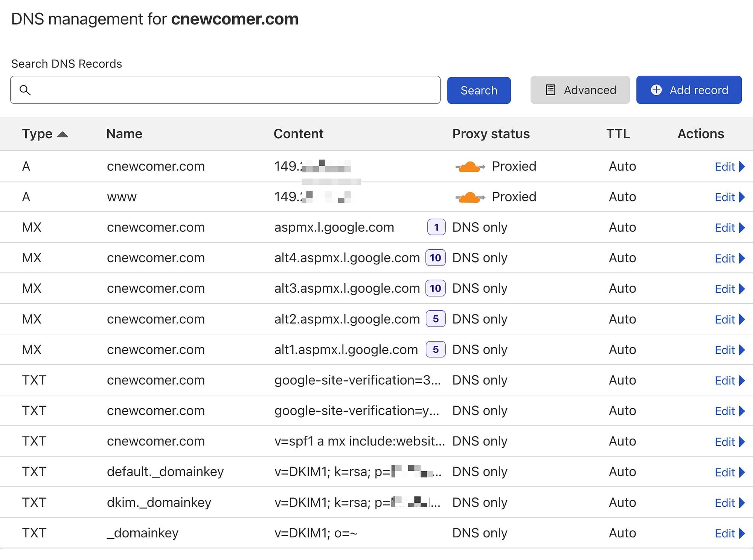Sort by Type column arrow
The image size is (753, 560).
pyautogui.click(x=62, y=134)
